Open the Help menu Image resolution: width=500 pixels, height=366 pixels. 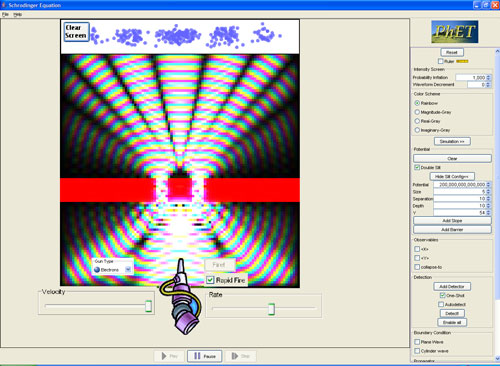click(x=17, y=14)
